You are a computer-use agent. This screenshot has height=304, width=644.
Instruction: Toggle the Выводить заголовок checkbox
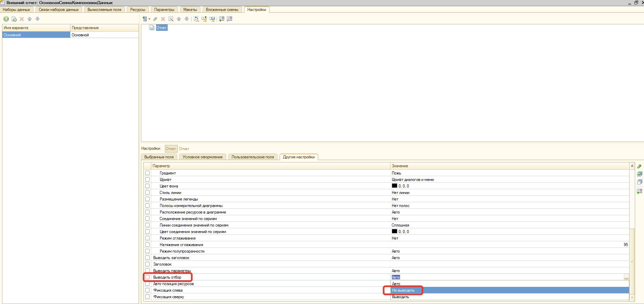pos(147,258)
